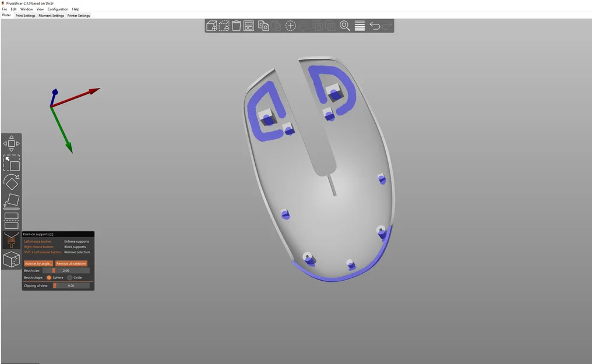Switch to the Filament Settings tab
The height and width of the screenshot is (364, 592).
pos(51,15)
